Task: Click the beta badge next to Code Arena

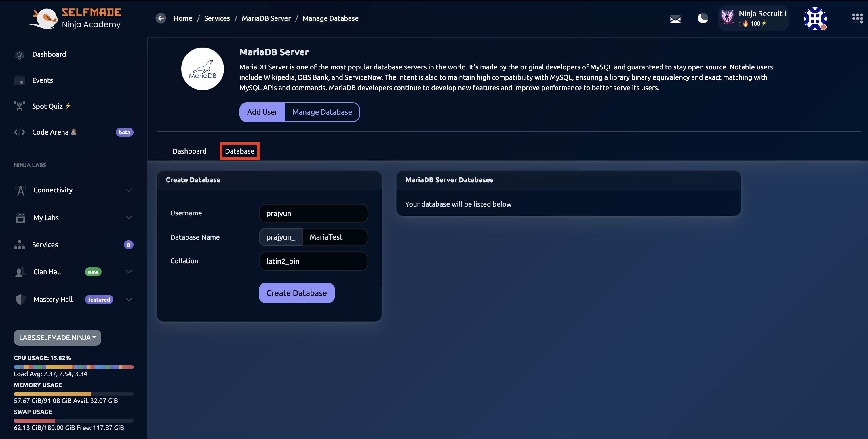Action: (124, 132)
